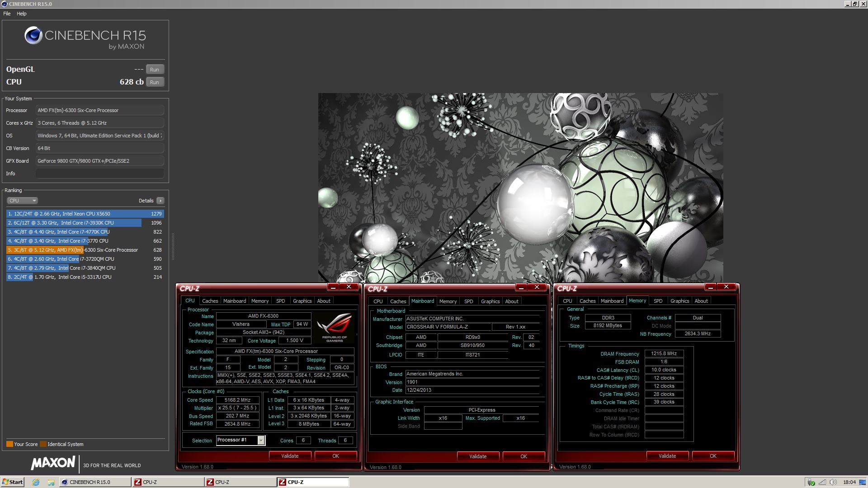Open the Windows Start menu

(12, 482)
